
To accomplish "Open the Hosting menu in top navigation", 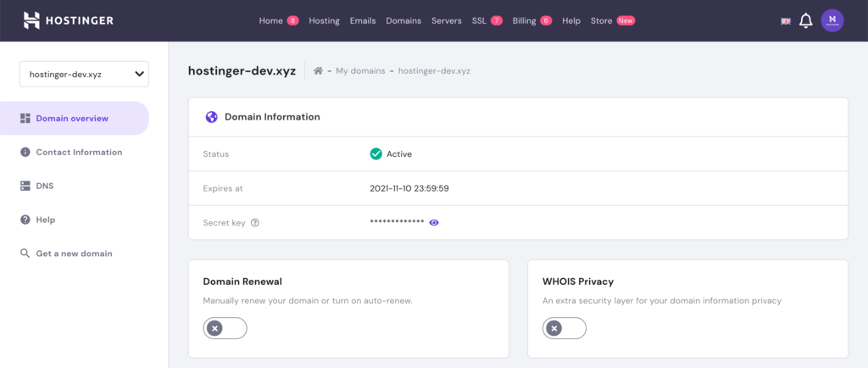I will click(x=324, y=21).
